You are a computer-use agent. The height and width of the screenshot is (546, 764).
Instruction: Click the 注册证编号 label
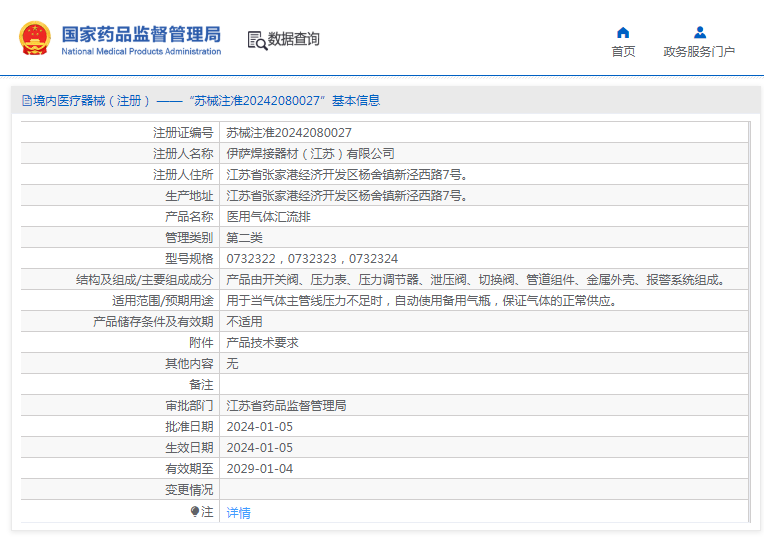(183, 132)
